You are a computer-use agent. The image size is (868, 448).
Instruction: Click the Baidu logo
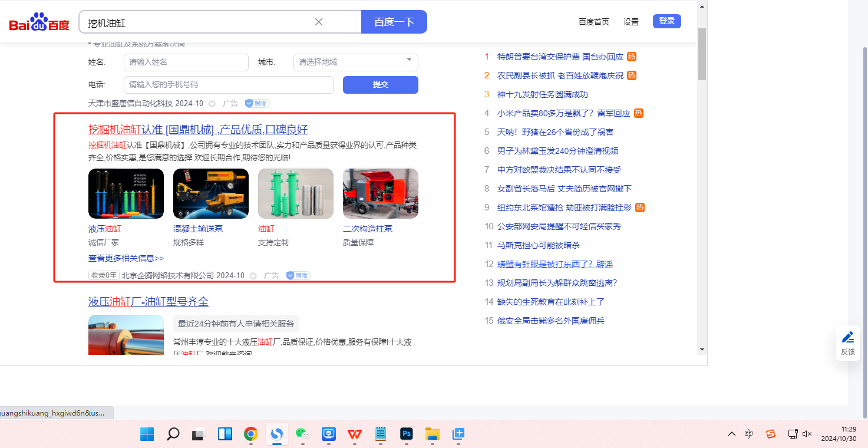(39, 22)
